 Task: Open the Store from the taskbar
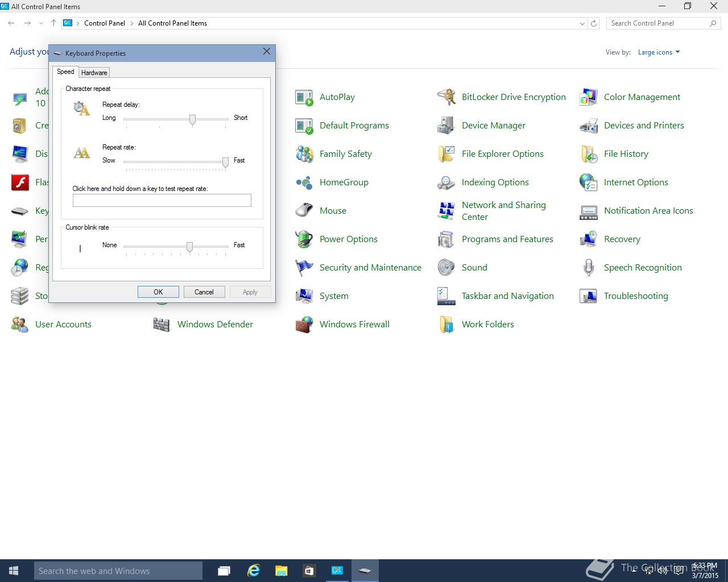click(309, 571)
